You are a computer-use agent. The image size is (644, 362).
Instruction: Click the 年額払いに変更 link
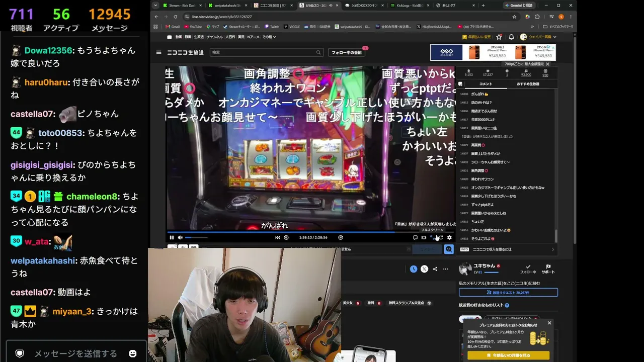(x=476, y=37)
